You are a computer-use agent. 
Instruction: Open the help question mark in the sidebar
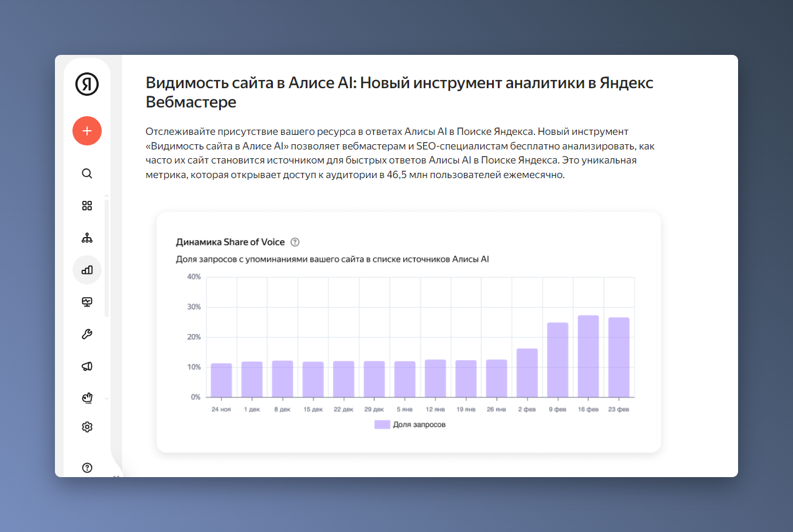coord(87,468)
